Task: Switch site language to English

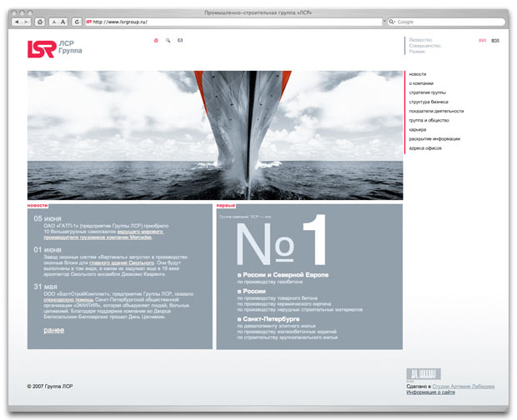Action: click(495, 40)
